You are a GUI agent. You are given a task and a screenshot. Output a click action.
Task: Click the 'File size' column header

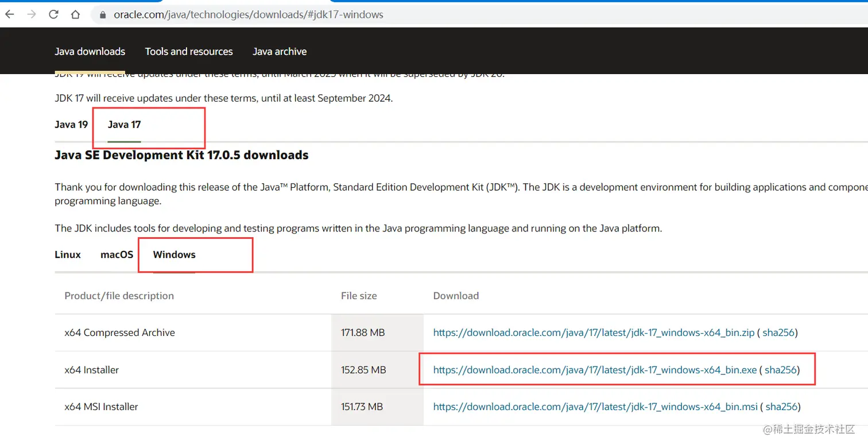[359, 296]
